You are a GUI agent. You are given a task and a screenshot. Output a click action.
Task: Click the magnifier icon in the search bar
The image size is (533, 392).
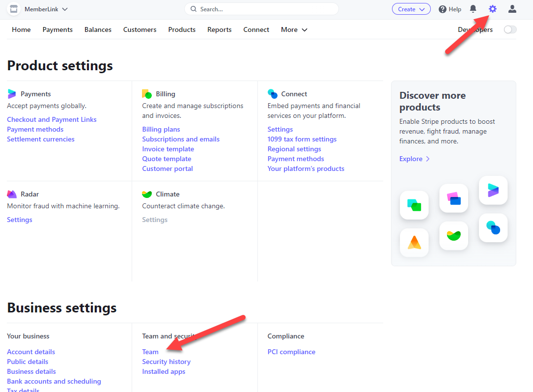194,9
